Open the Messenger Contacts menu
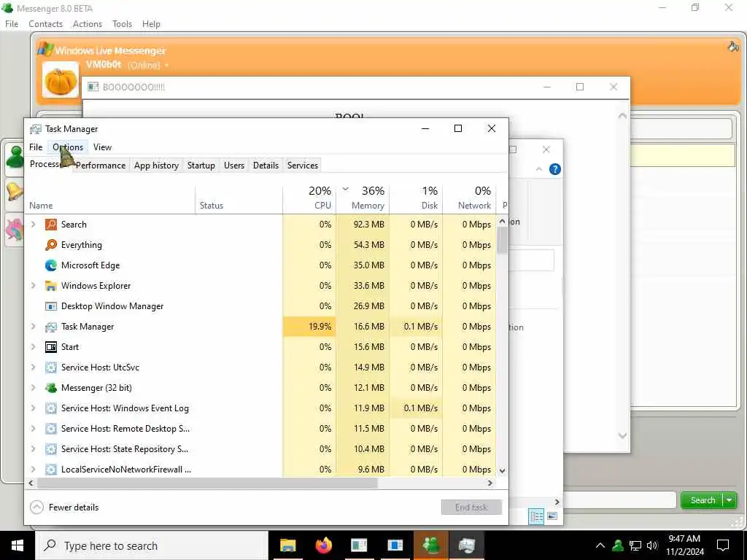 point(46,24)
